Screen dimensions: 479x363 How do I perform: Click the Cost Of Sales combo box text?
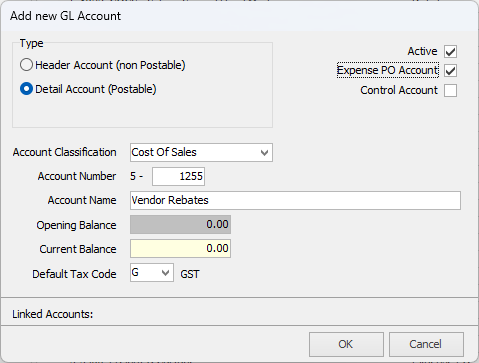pyautogui.click(x=164, y=152)
